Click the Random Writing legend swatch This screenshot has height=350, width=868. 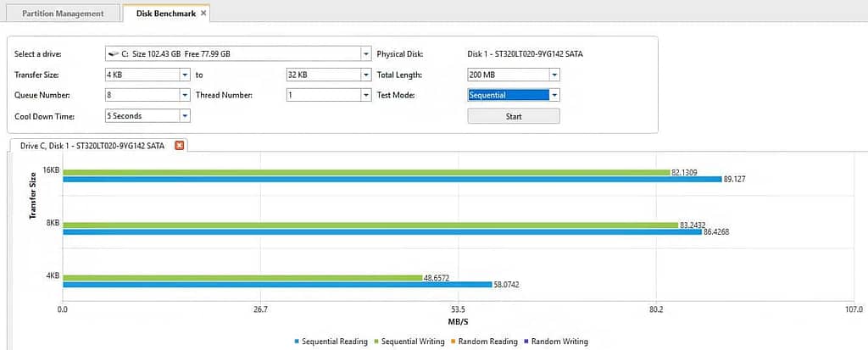pos(526,342)
